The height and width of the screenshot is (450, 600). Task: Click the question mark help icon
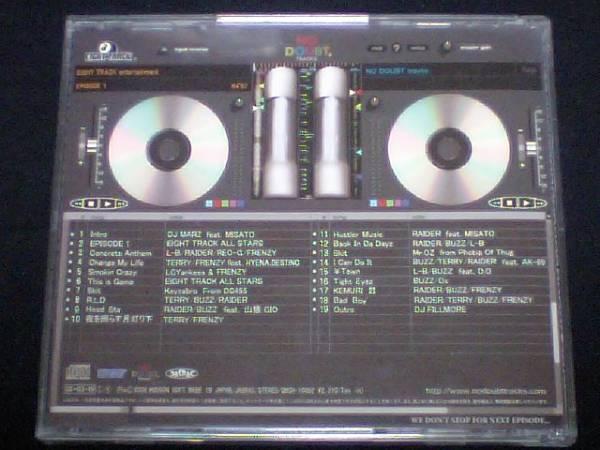point(396,48)
